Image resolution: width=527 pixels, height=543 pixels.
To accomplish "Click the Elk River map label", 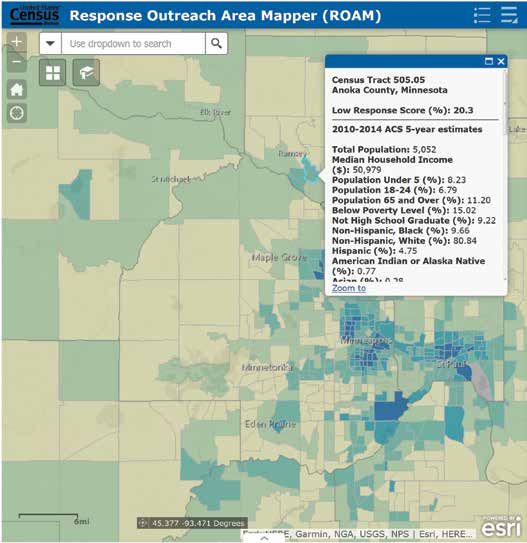I will (215, 112).
